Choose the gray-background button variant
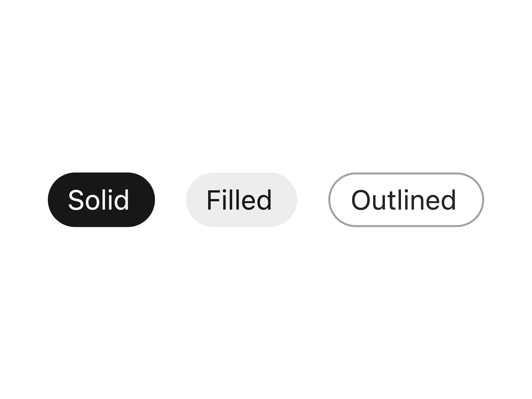Image resolution: width=532 pixels, height=399 pixels. [x=242, y=200]
